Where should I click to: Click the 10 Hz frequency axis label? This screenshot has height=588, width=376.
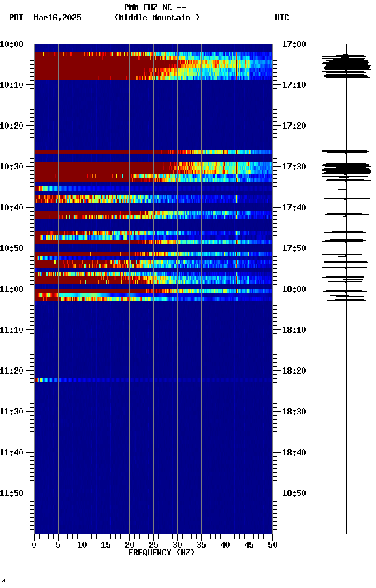[x=82, y=545]
